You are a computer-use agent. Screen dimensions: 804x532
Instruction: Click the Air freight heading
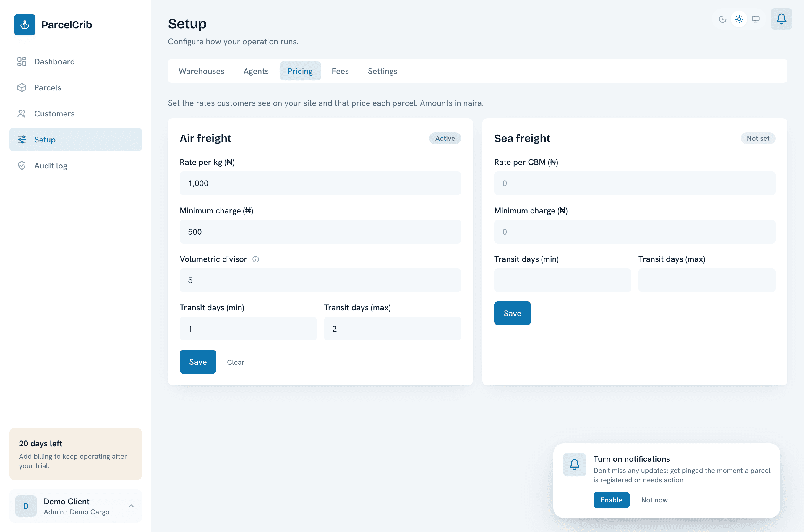tap(205, 138)
